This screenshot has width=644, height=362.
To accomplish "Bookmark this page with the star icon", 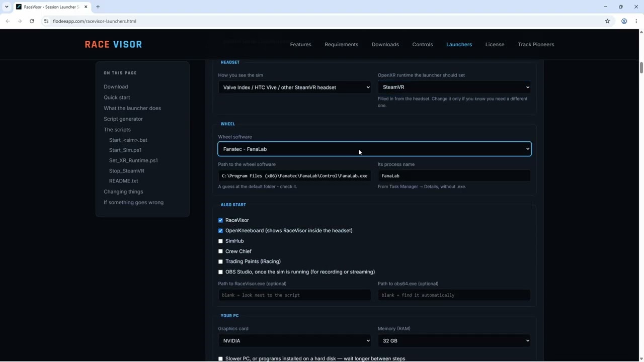I will [x=607, y=21].
